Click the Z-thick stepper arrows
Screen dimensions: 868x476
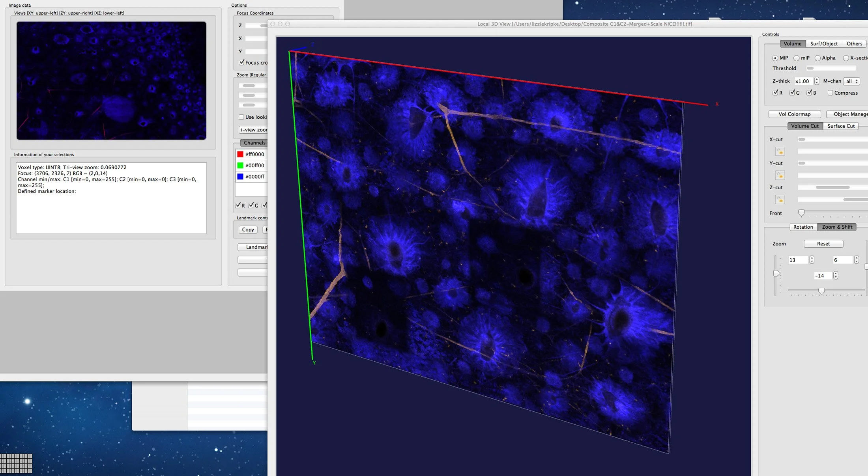point(816,81)
